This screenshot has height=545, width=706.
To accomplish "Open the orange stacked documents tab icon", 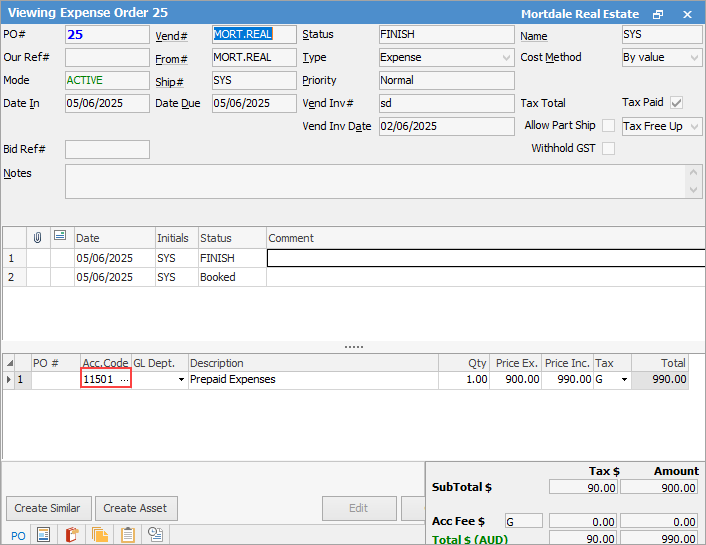I will pos(100,535).
